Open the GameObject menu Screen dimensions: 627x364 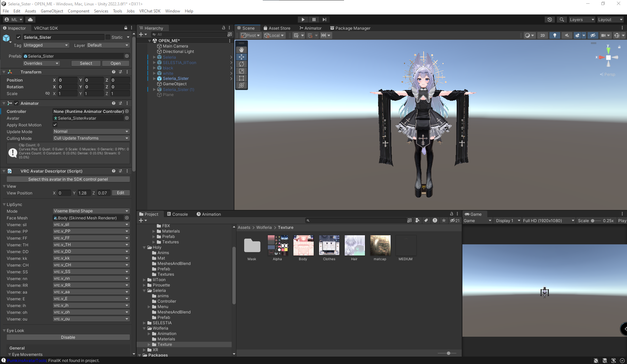pos(52,11)
